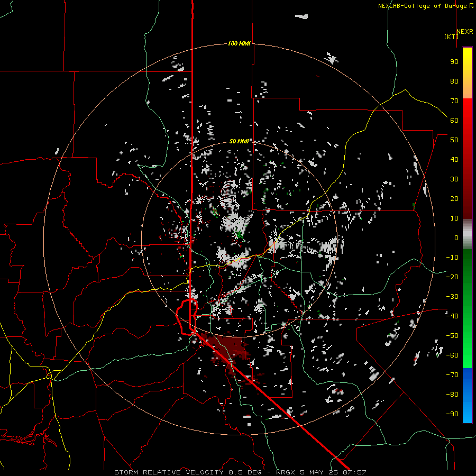Select the 10 value on velocity scale
The width and height of the screenshot is (476, 476).
(454, 218)
